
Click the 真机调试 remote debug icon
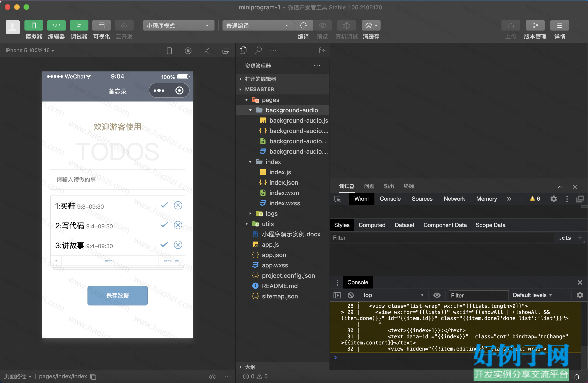point(347,25)
